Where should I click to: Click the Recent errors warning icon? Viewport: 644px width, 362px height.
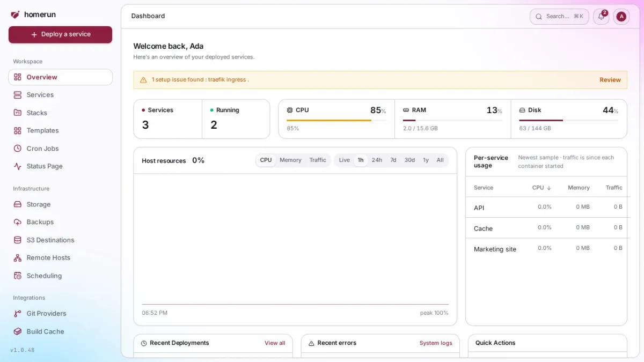pyautogui.click(x=311, y=343)
